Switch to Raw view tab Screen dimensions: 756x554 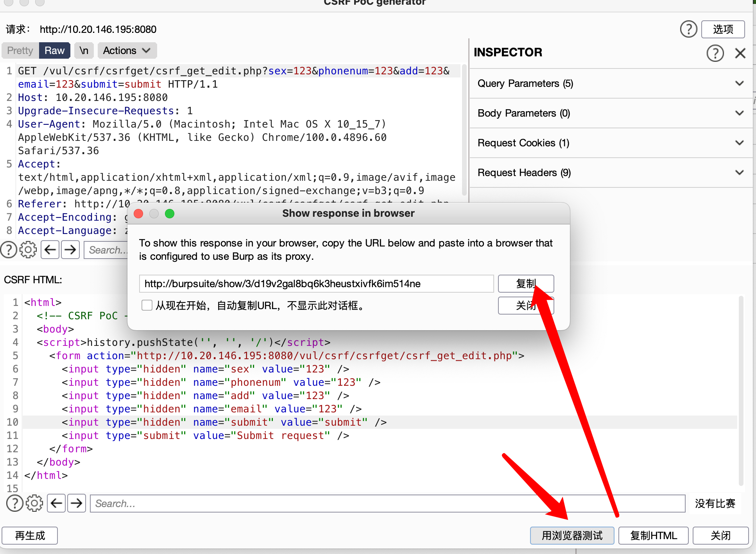(x=54, y=50)
